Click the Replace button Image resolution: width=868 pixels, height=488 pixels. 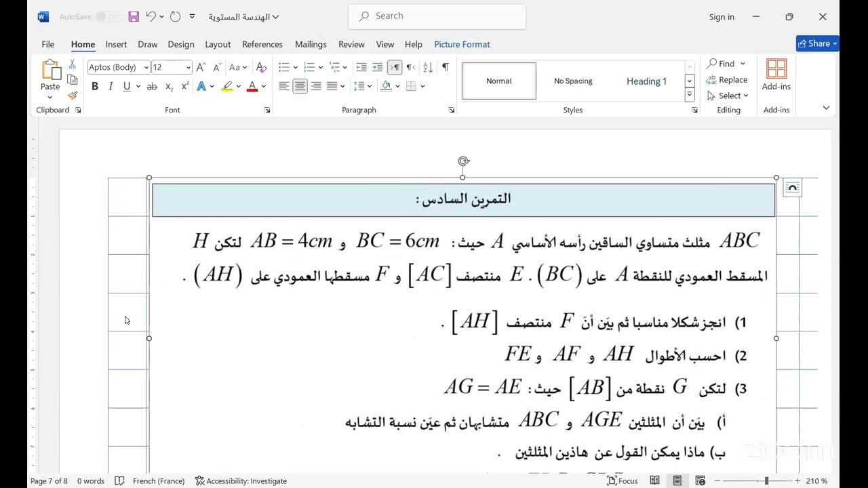point(727,79)
